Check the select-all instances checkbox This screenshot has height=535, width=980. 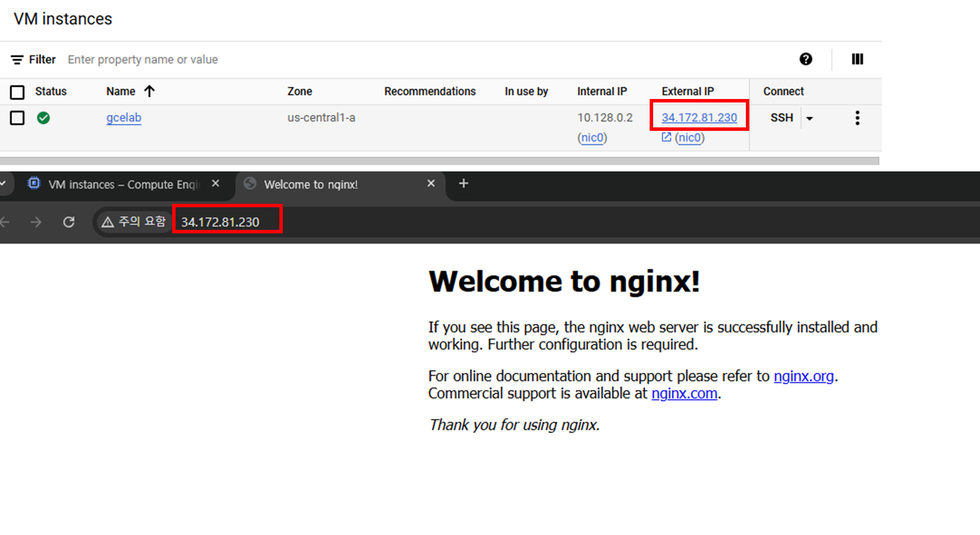17,92
